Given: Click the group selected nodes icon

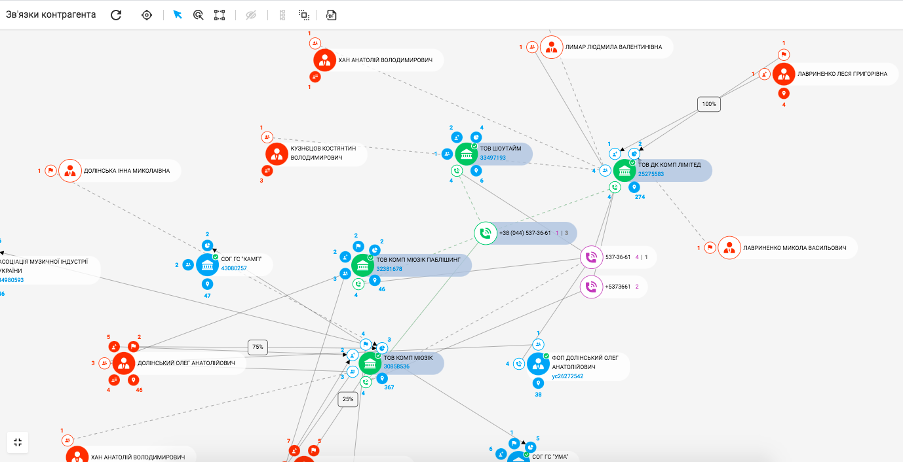Looking at the screenshot, I should [304, 15].
